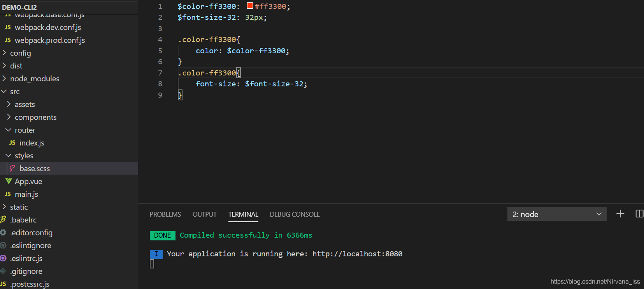Click the JS icon beside main.js
Image resolution: width=644 pixels, height=289 pixels.
point(8,194)
